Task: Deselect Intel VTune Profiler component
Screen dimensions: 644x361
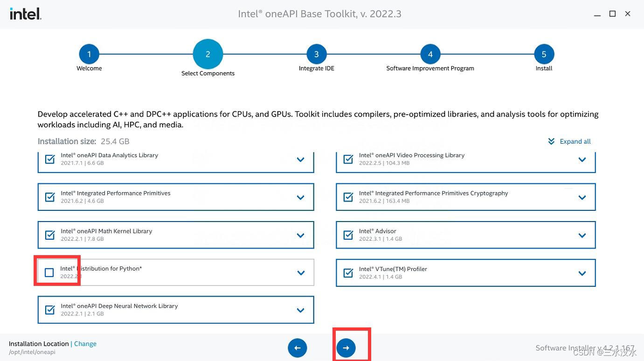Action: (x=348, y=272)
